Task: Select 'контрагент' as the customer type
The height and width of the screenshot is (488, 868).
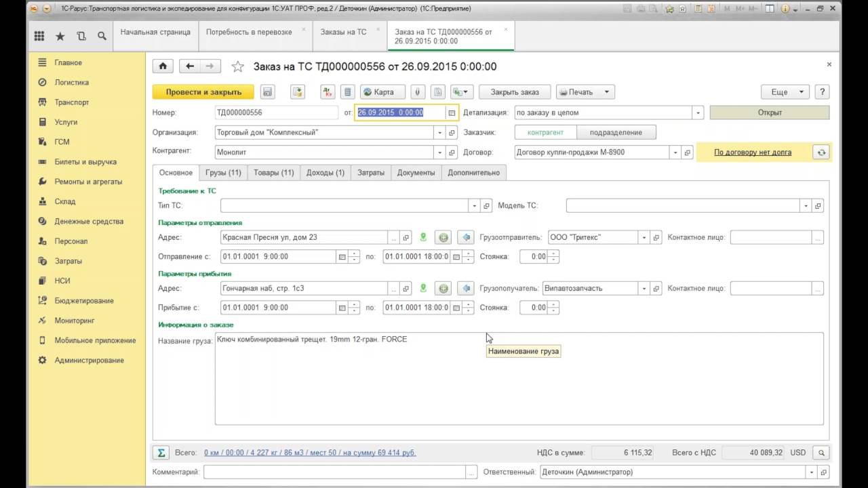Action: 545,133
